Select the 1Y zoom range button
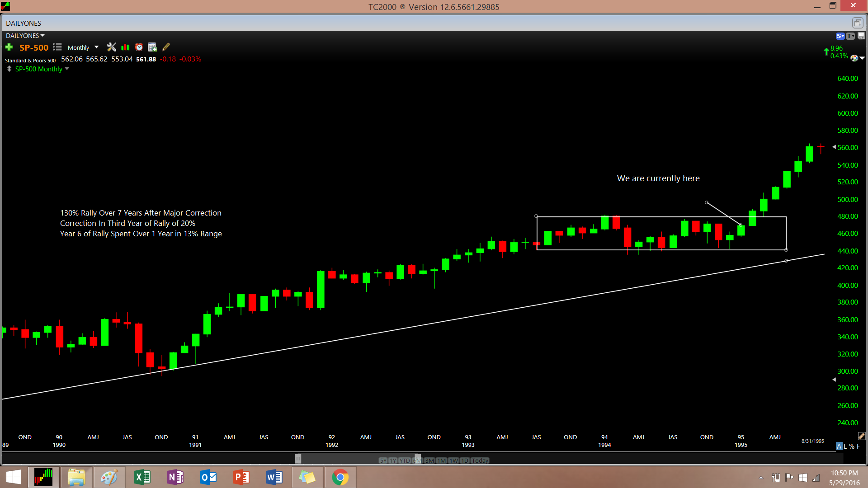The image size is (868, 488). [x=393, y=460]
